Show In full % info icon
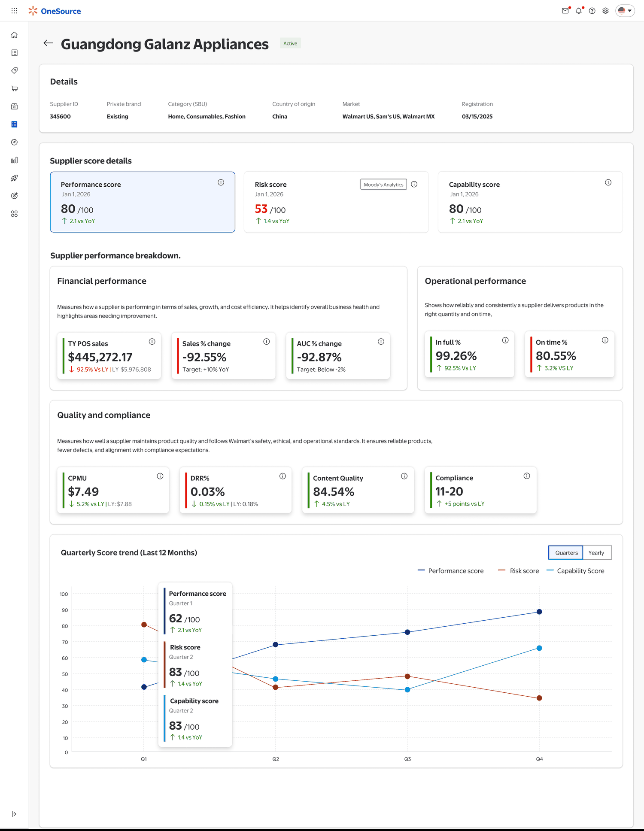 505,340
